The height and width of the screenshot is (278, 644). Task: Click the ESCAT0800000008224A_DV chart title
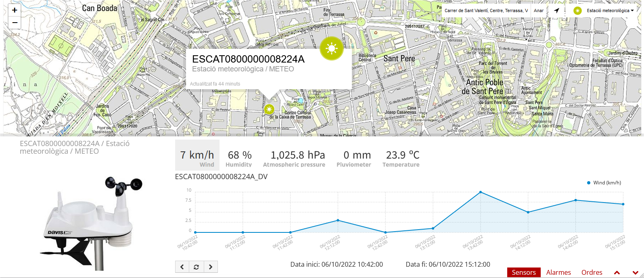pyautogui.click(x=221, y=176)
